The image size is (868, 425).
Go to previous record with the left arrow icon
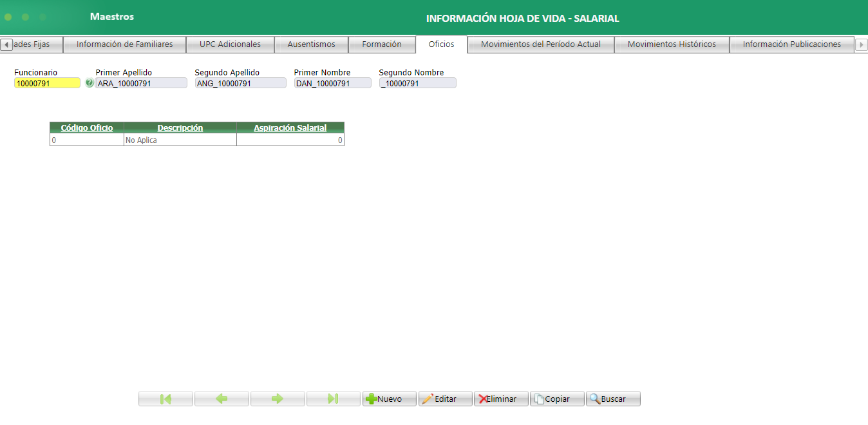(x=221, y=398)
